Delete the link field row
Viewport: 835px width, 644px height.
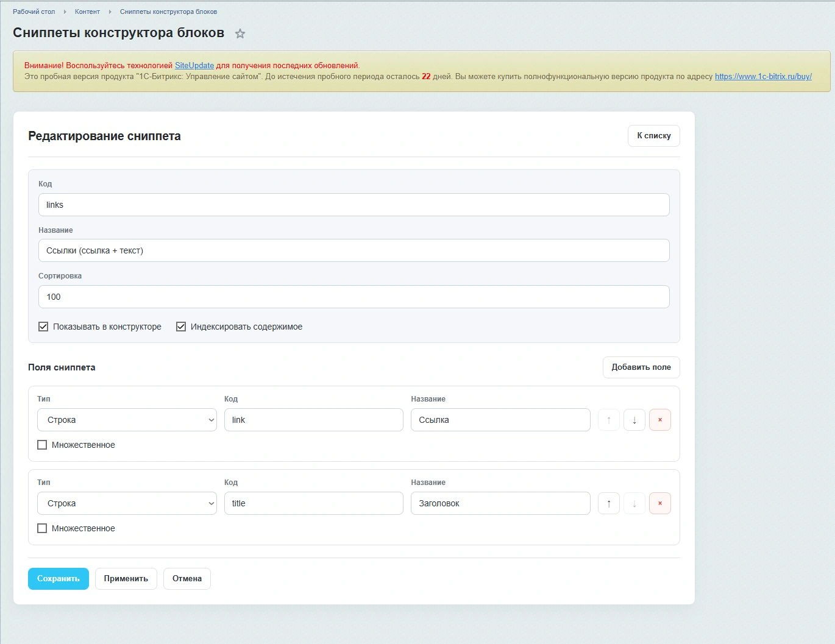[660, 420]
